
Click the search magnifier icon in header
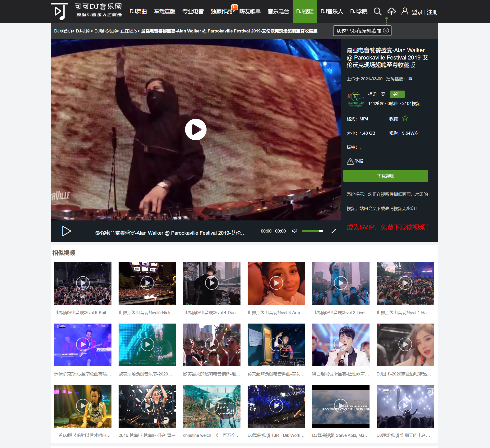click(378, 11)
